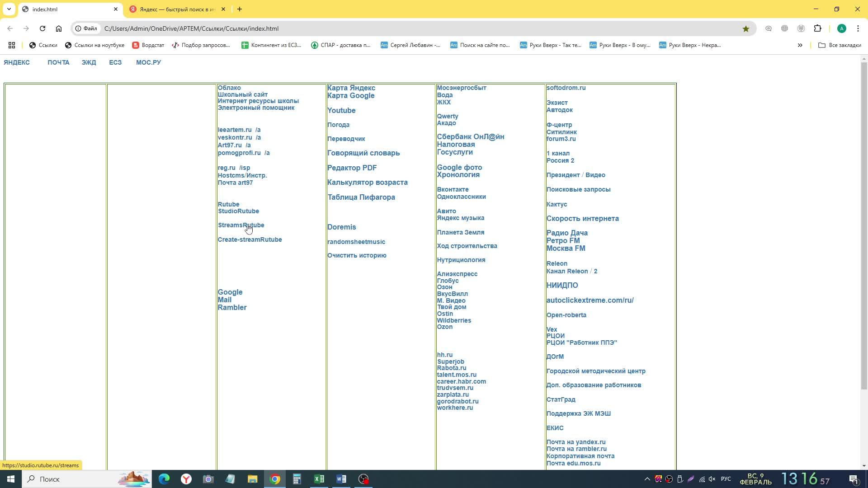Click the back navigation arrow in browser

point(10,28)
